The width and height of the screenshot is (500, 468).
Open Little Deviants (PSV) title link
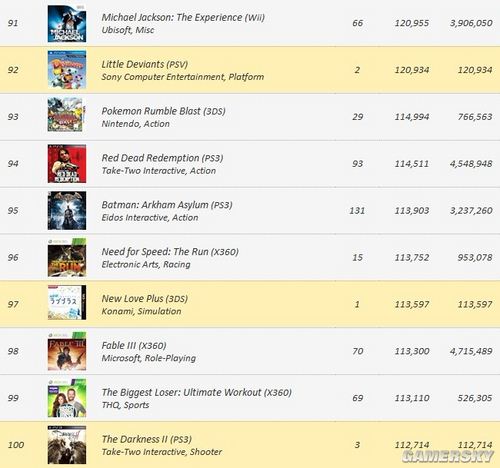(x=145, y=64)
